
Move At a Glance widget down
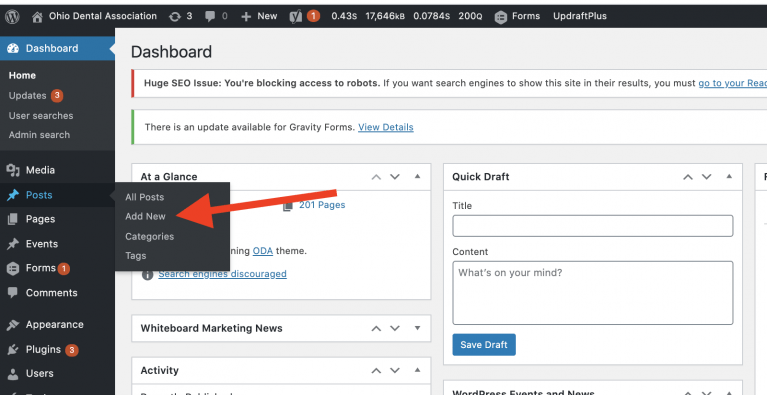click(395, 177)
